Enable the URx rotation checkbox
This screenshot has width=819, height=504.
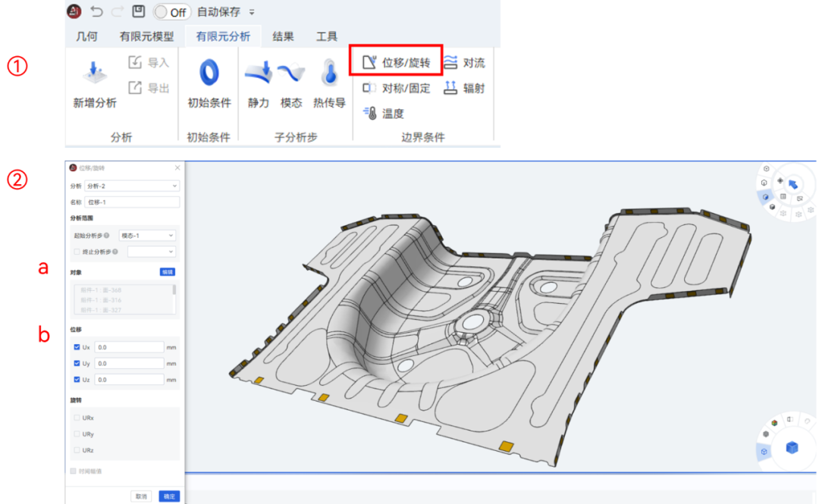coord(75,417)
